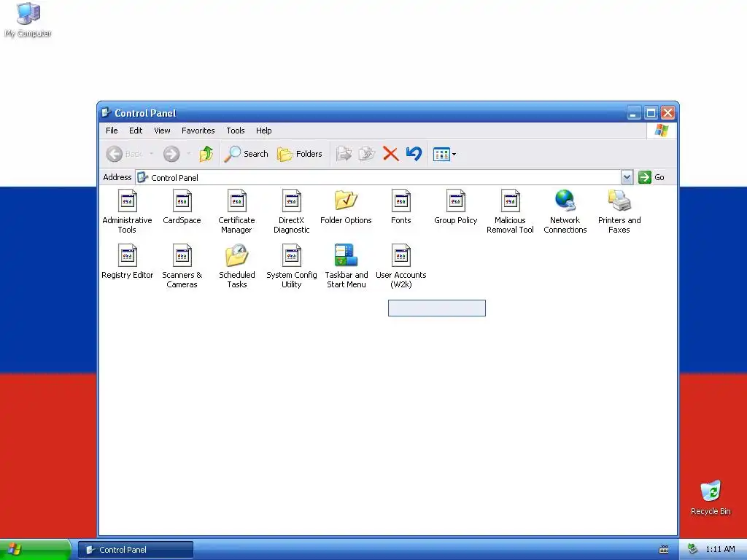Click the blue Undo arrow icon
Viewport: 747px width, 560px height.
pos(414,154)
